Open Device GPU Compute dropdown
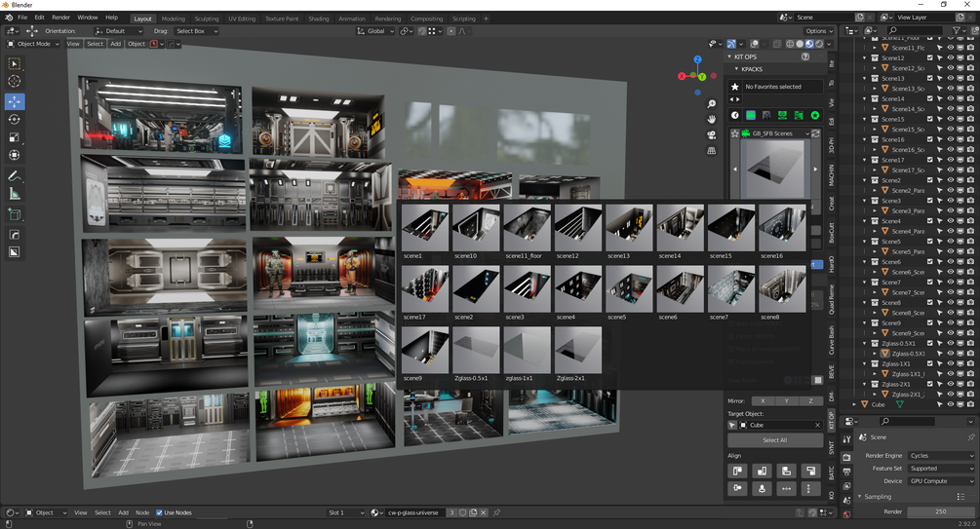 point(941,481)
